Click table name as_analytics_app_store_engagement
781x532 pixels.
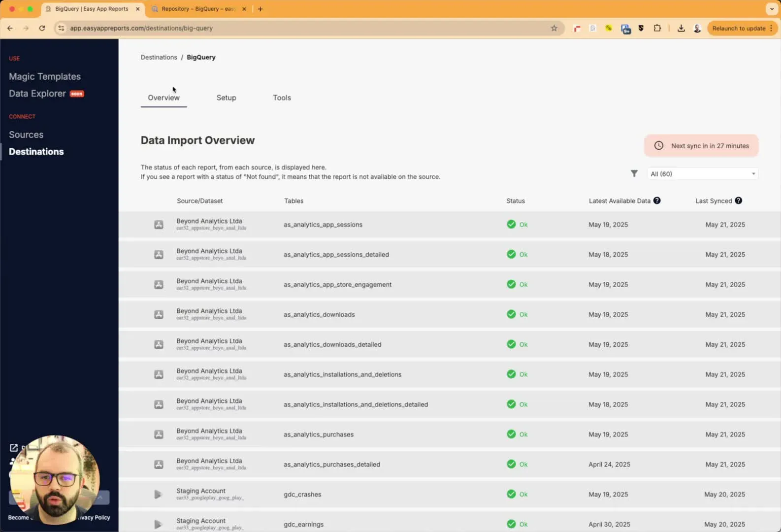pyautogui.click(x=337, y=285)
